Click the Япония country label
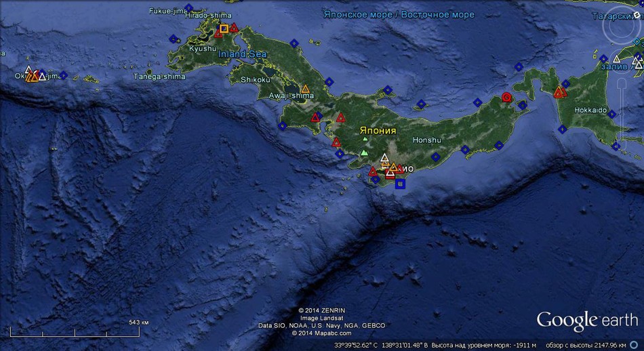The image size is (644, 351). click(x=378, y=129)
